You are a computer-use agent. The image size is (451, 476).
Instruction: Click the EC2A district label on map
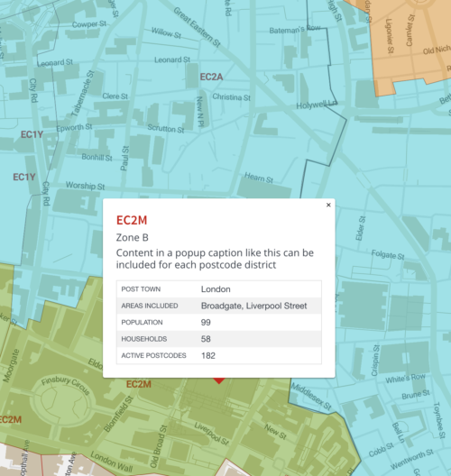[211, 77]
